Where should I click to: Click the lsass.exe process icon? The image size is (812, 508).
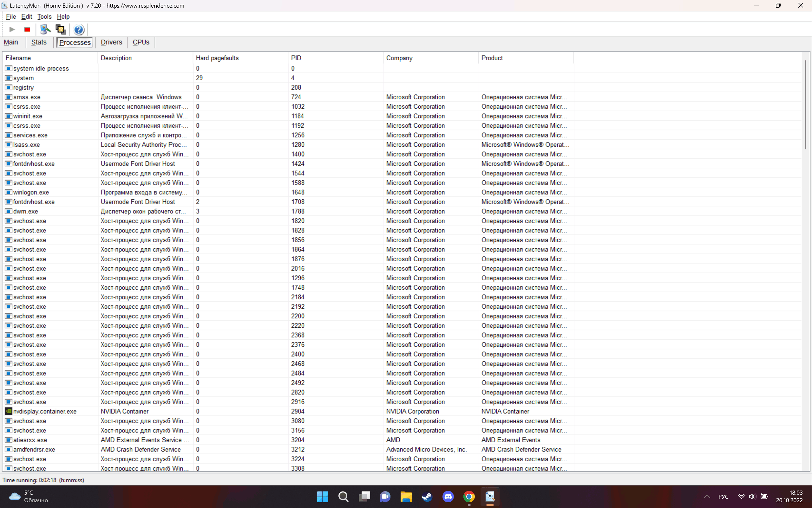point(8,144)
